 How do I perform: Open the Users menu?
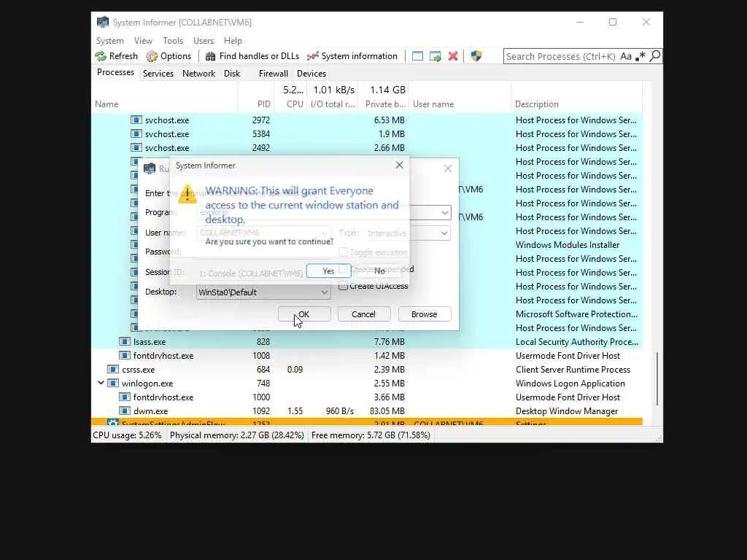coord(204,41)
